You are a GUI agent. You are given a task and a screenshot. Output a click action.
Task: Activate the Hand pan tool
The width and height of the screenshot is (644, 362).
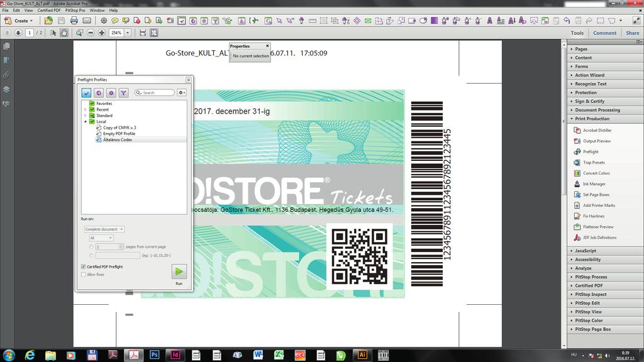64,33
